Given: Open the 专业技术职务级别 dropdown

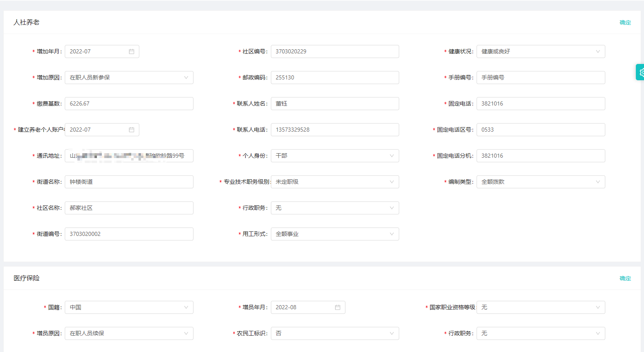Looking at the screenshot, I should (x=335, y=182).
